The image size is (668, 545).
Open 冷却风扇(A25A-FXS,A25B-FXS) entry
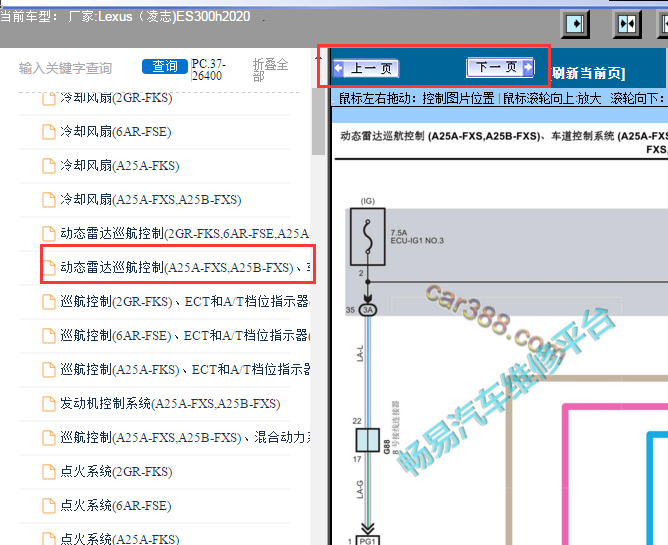[150, 199]
